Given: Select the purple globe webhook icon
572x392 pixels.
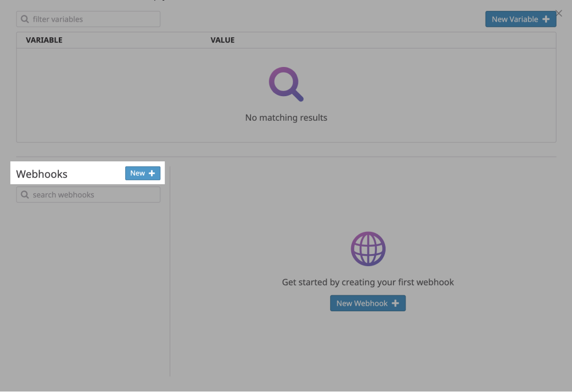Looking at the screenshot, I should (x=368, y=248).
